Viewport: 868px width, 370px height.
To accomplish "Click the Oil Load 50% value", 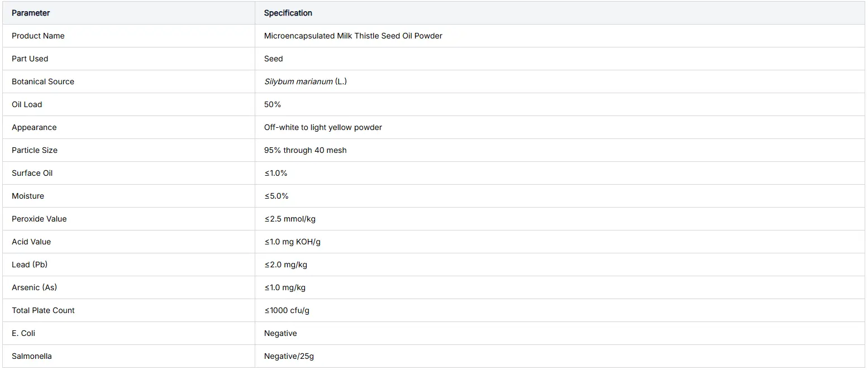I will click(x=273, y=104).
